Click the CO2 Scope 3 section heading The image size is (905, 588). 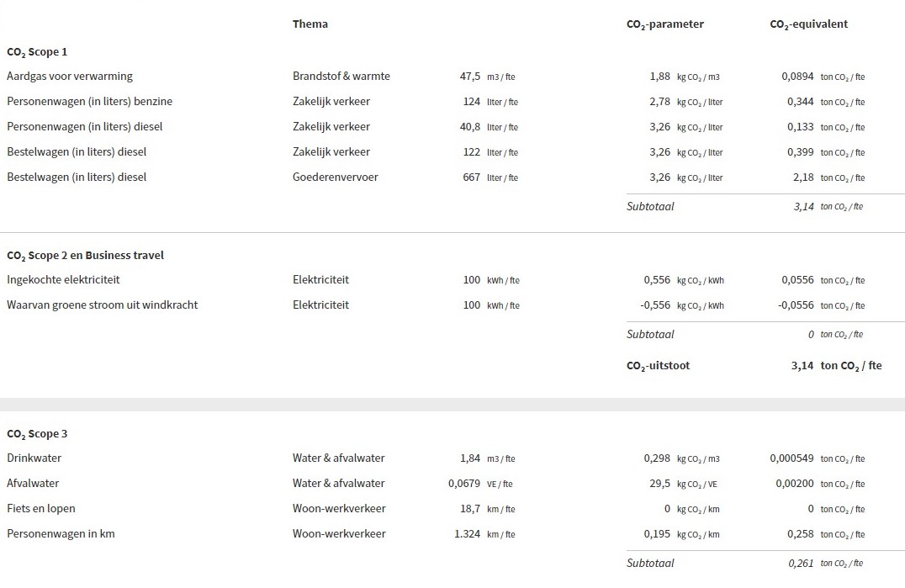point(37,434)
